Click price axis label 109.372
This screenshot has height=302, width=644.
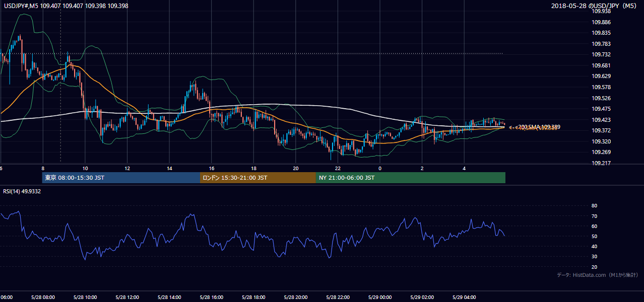point(602,130)
